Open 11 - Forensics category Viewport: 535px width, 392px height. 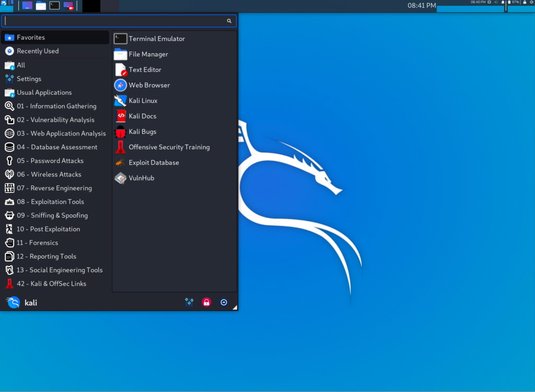coord(55,243)
